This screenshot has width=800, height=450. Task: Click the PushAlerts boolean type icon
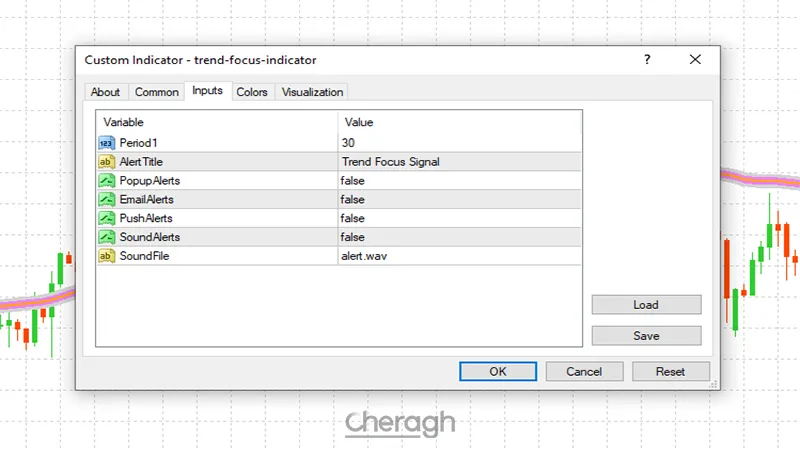(x=106, y=218)
